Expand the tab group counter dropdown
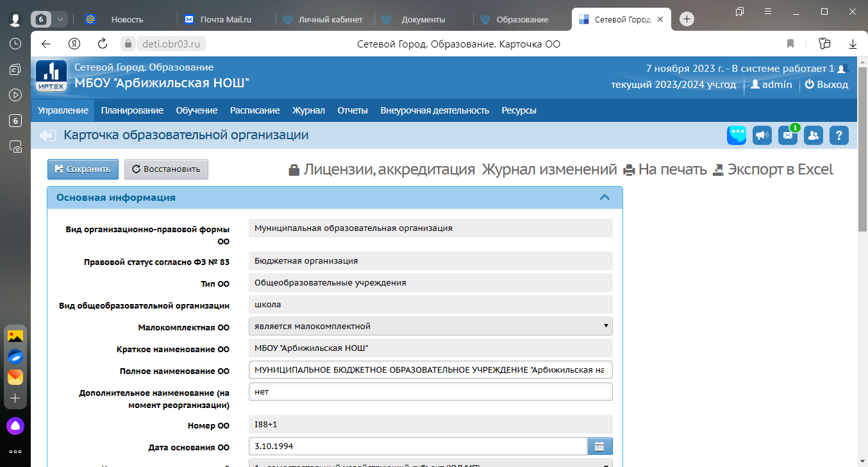Screen dimensions: 868x467 pyautogui.click(x=60, y=19)
